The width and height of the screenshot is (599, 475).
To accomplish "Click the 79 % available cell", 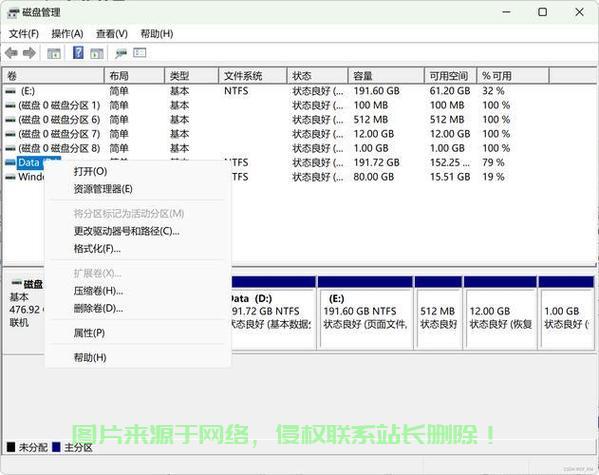I will [493, 163].
